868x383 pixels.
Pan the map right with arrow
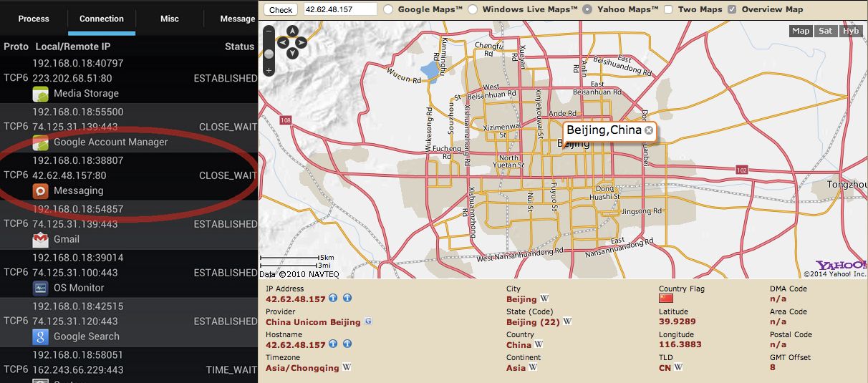tap(302, 42)
